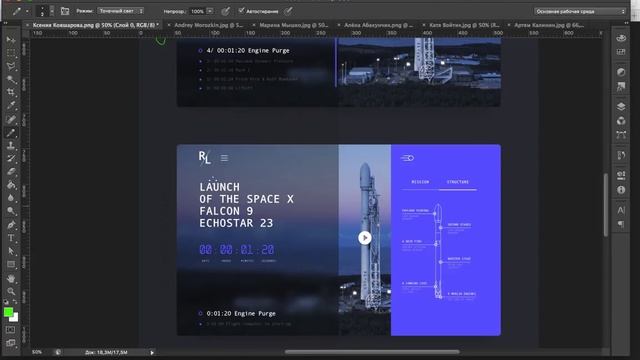Select the Eraser tool

(11, 171)
